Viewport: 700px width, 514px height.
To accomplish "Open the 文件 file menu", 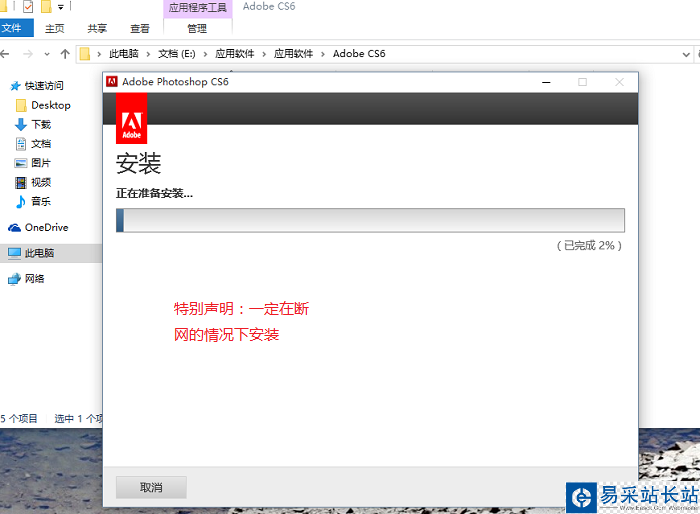I will (x=17, y=28).
